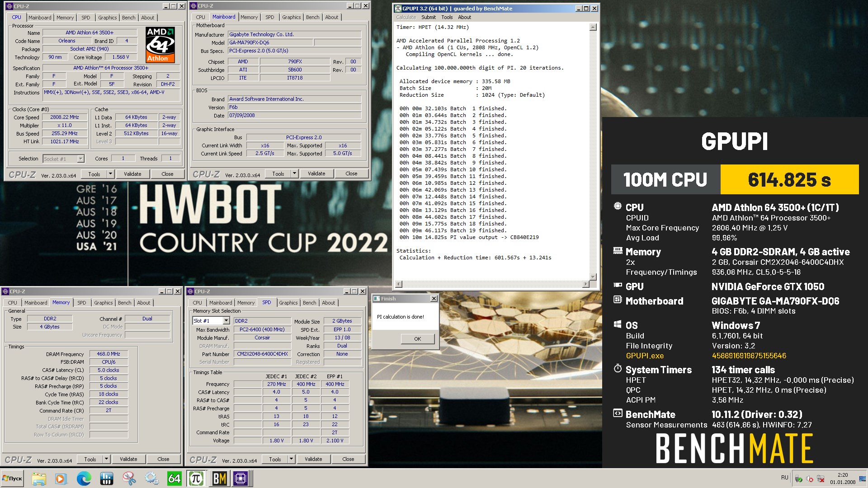Viewport: 868px width, 488px height.
Task: Click the GPUPI vertical scrollbar up arrow
Action: 593,27
